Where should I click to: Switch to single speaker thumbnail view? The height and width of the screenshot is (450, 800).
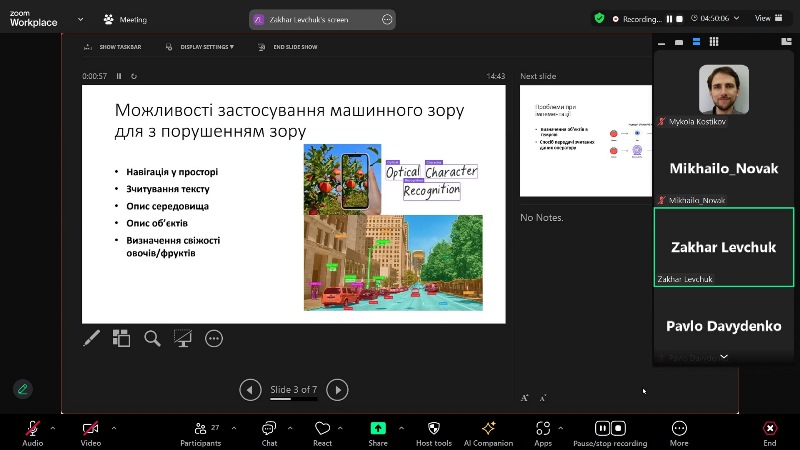pos(679,42)
